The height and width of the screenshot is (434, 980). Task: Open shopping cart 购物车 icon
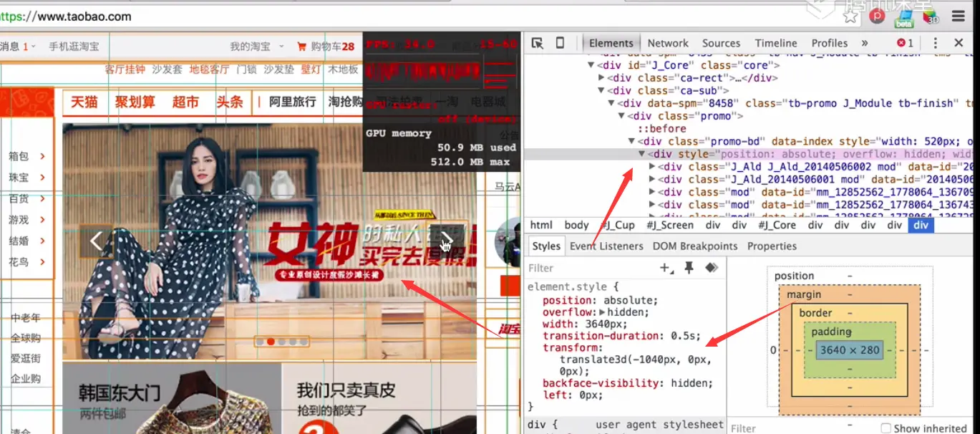click(x=301, y=47)
